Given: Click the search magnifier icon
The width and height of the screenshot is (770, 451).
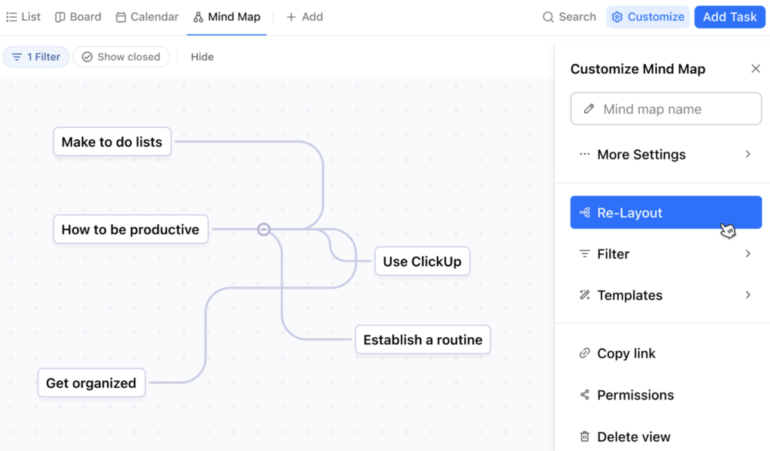Looking at the screenshot, I should (548, 17).
